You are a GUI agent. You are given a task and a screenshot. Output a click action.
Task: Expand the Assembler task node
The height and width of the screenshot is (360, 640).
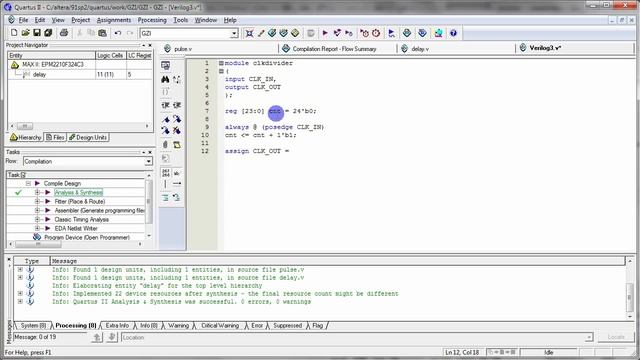[x=37, y=210]
